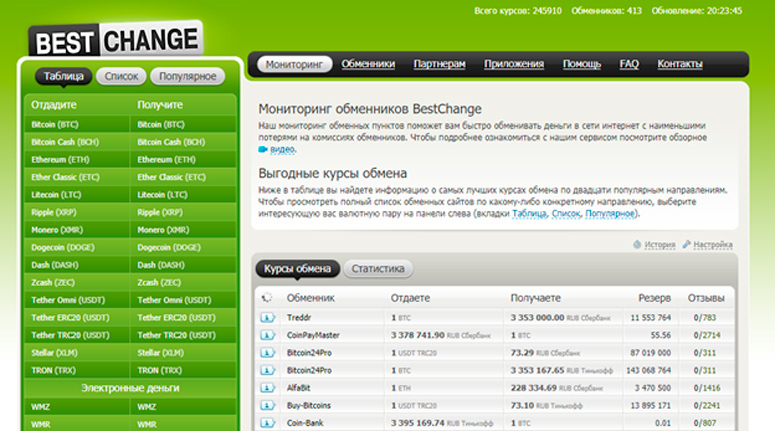Open the info icon in Coin-Bank row
775x431 pixels.
[x=267, y=423]
